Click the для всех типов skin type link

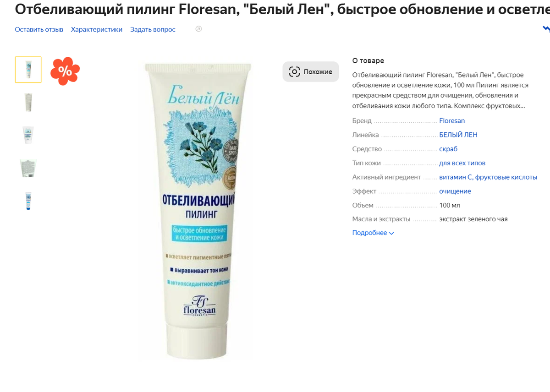(x=462, y=163)
